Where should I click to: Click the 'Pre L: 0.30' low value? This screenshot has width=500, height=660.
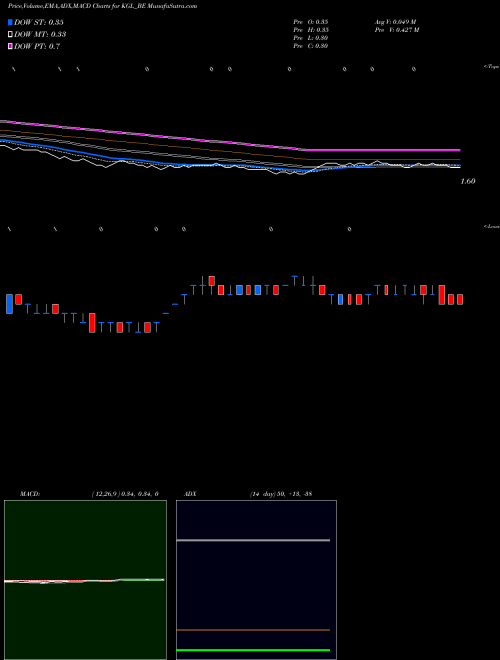click(x=311, y=38)
